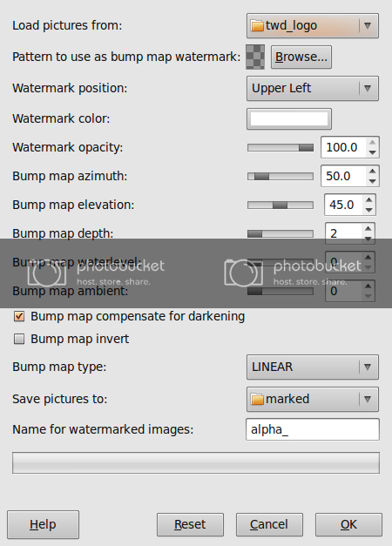Open Help for this dialog
Image resolution: width=392 pixels, height=546 pixels.
43,524
